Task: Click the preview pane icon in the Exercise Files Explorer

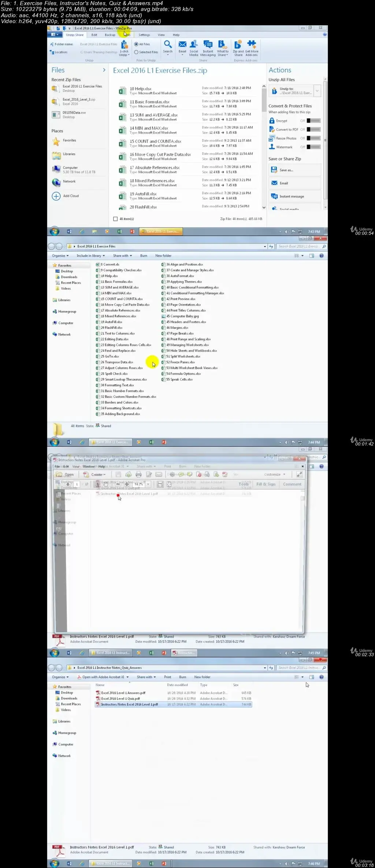Action: (x=312, y=256)
